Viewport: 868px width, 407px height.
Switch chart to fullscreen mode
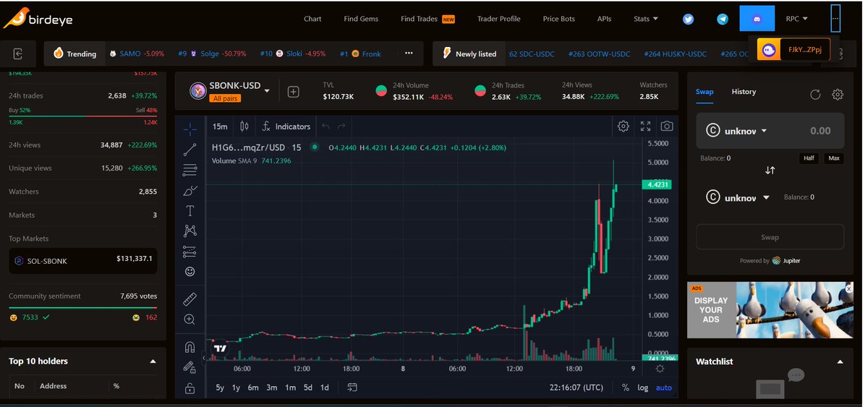pos(645,127)
